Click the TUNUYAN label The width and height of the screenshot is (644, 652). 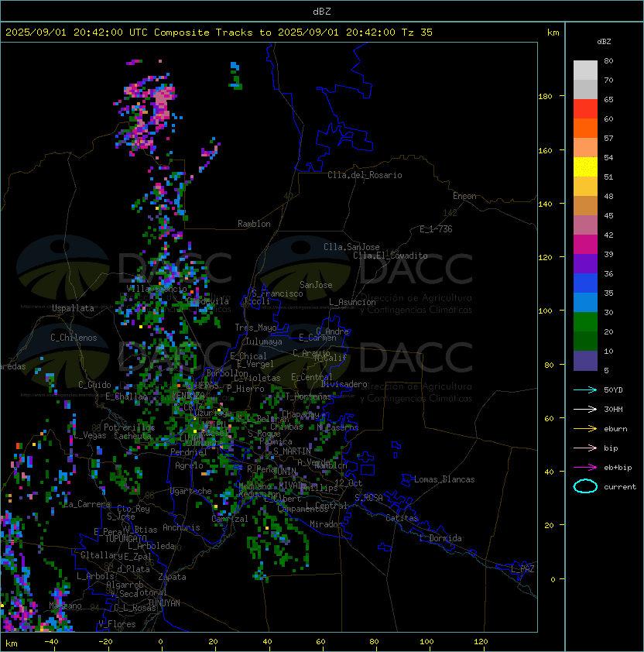point(164,603)
